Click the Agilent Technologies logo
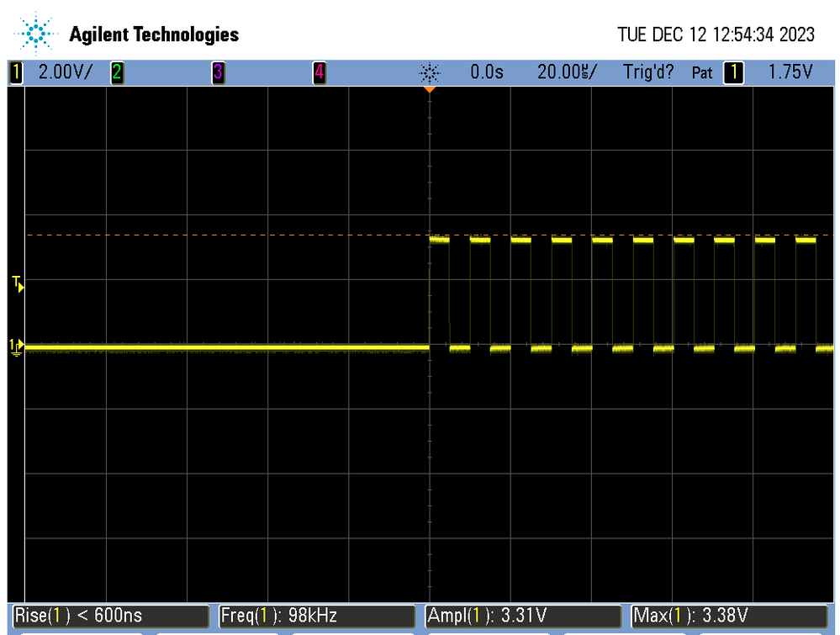Image resolution: width=840 pixels, height=635 pixels. [35, 34]
